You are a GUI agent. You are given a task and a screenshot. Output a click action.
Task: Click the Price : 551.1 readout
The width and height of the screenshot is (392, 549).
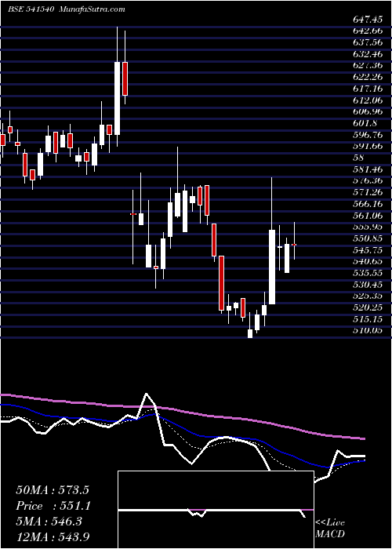click(x=53, y=506)
